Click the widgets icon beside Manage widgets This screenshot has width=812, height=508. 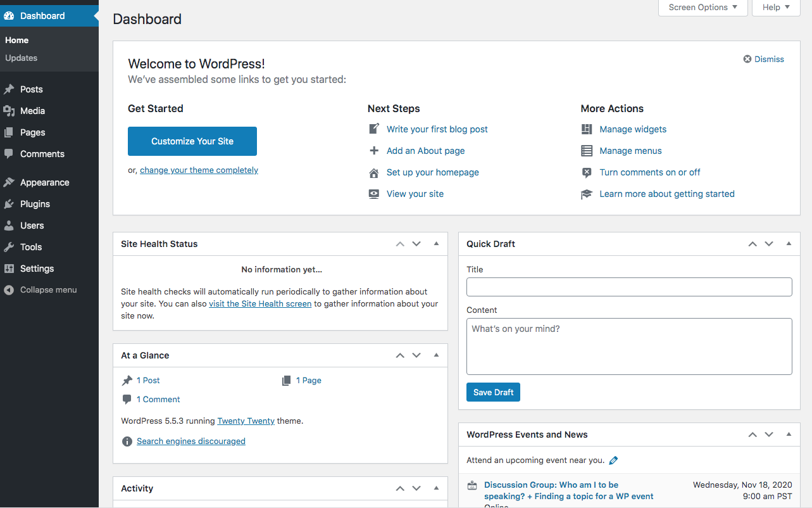pos(587,129)
